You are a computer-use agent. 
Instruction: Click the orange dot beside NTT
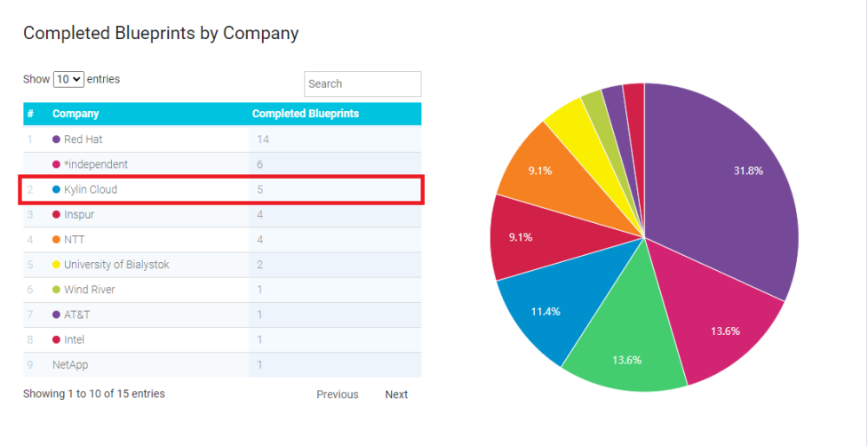tap(56, 239)
